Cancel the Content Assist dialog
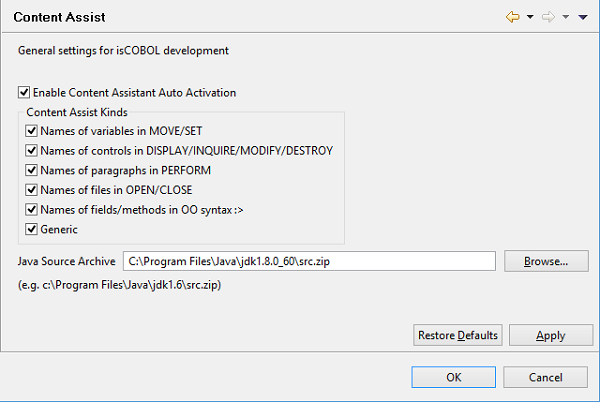The image size is (600, 402). pos(545,377)
